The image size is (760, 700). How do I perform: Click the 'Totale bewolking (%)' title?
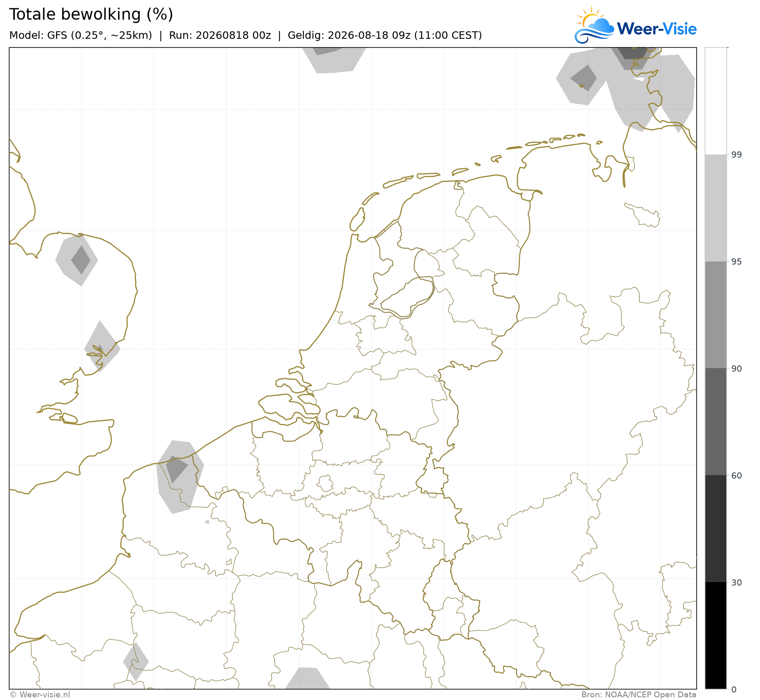tap(91, 14)
